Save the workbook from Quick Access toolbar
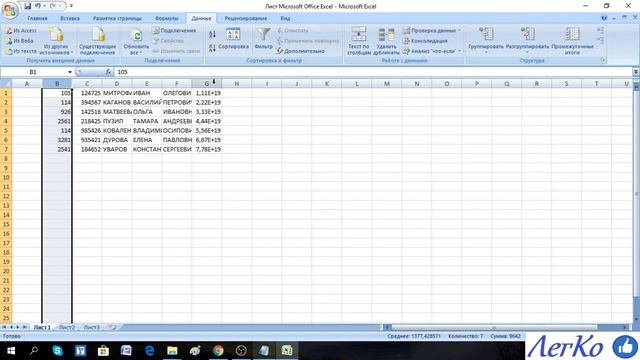The width and height of the screenshot is (640, 360). pyautogui.click(x=28, y=6)
